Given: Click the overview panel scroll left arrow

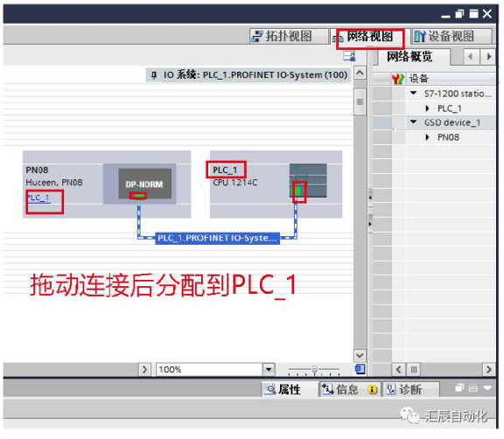Looking at the screenshot, I should point(399,369).
